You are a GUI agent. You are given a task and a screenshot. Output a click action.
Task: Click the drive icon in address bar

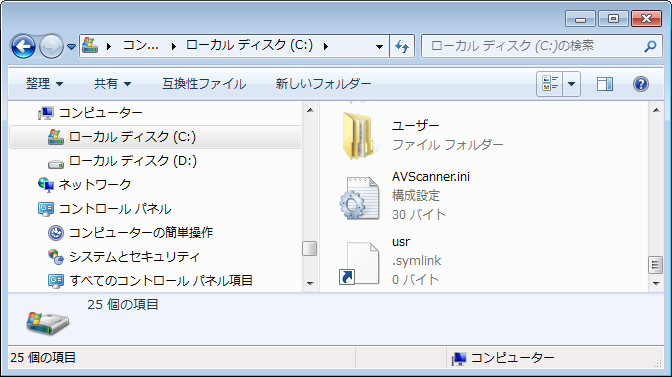[90, 45]
